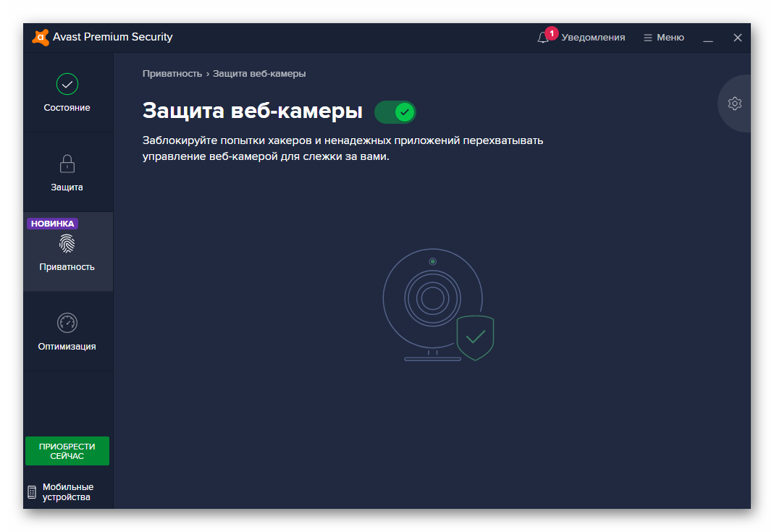Image resolution: width=774 pixels, height=532 pixels.
Task: Open Уведомления notifications label
Action: (x=593, y=38)
